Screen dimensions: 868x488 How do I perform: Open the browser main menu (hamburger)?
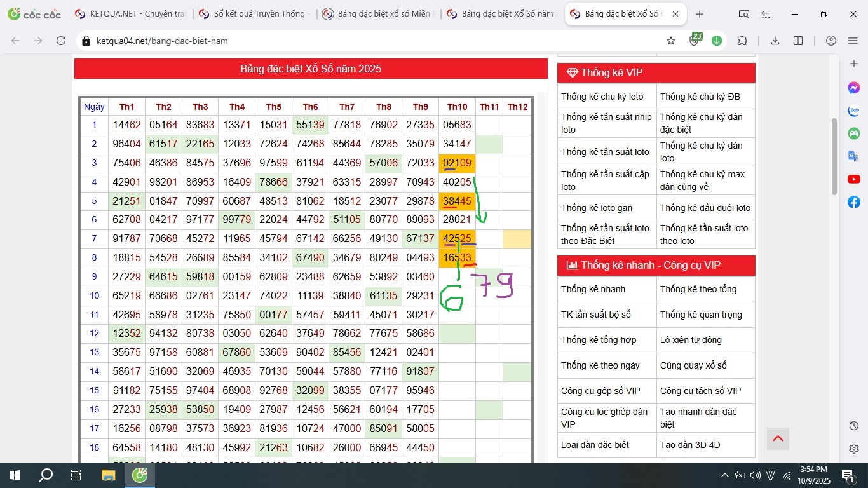click(x=853, y=41)
